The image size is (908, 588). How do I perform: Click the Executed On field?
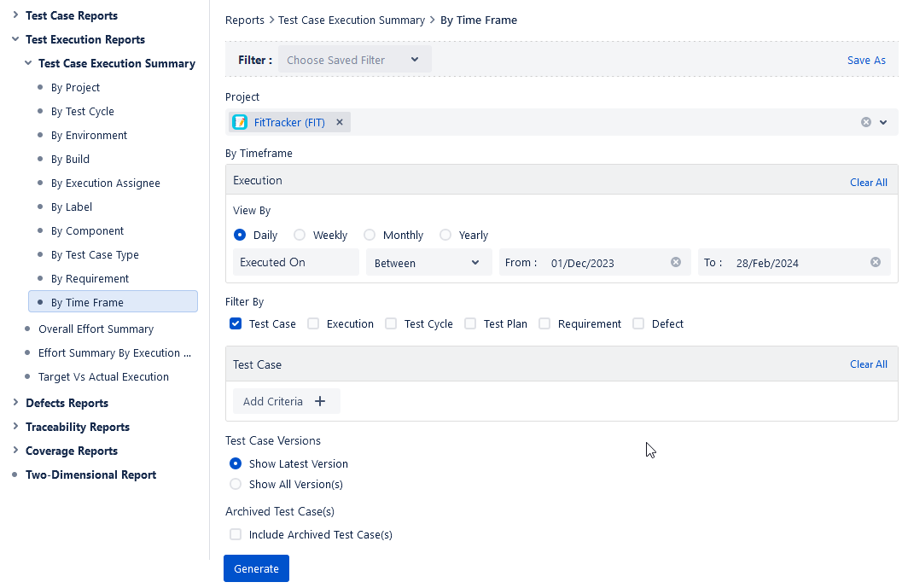coord(296,262)
